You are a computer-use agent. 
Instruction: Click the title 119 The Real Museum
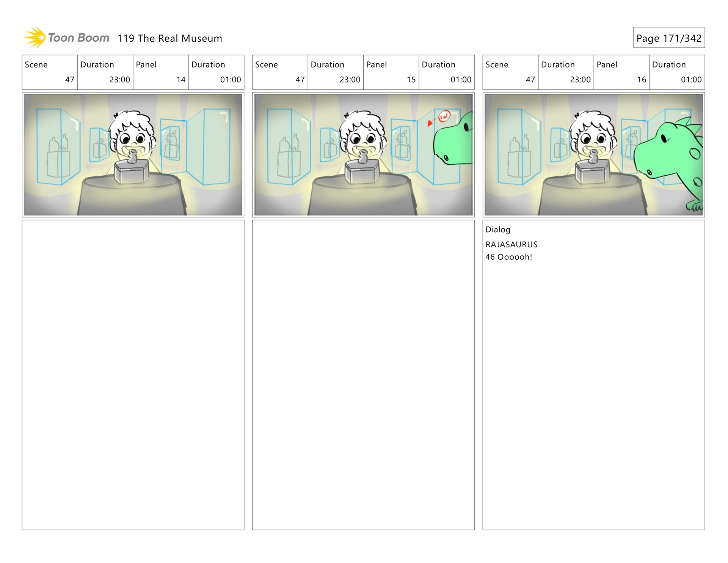(x=169, y=38)
